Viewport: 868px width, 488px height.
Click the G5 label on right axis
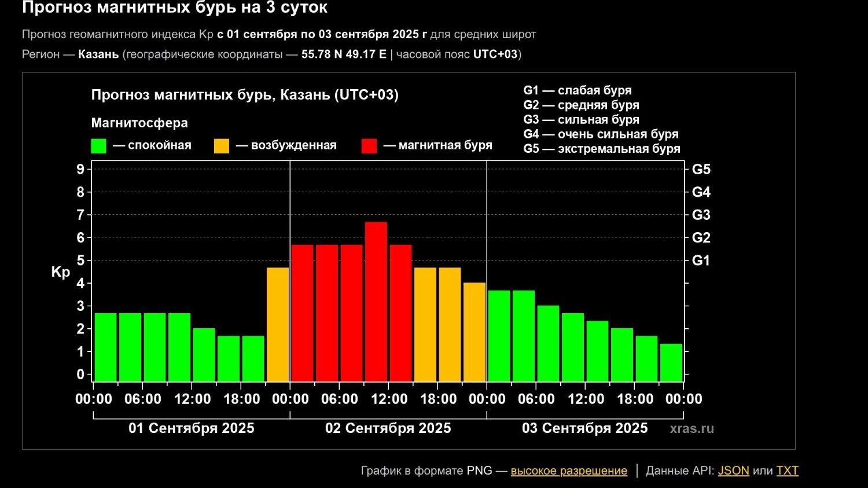[701, 170]
